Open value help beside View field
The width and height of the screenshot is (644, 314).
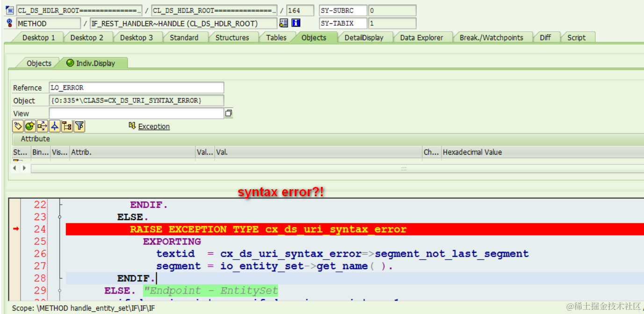click(229, 113)
